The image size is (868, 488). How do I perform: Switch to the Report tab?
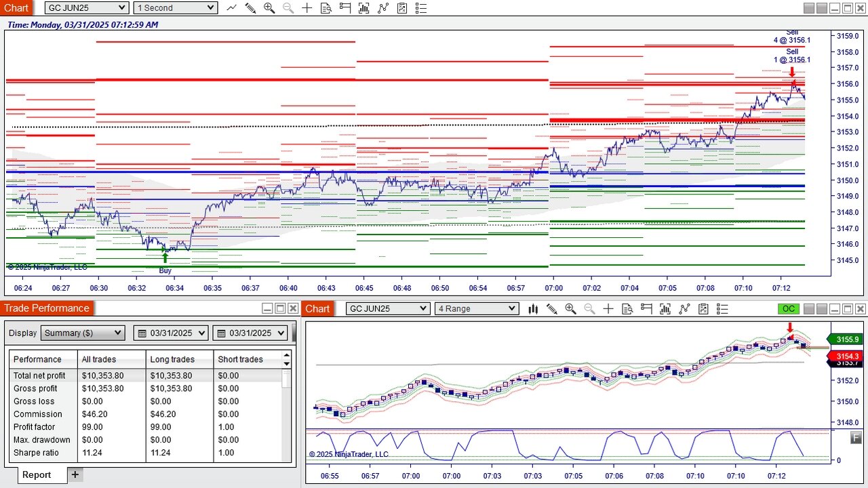pos(37,474)
